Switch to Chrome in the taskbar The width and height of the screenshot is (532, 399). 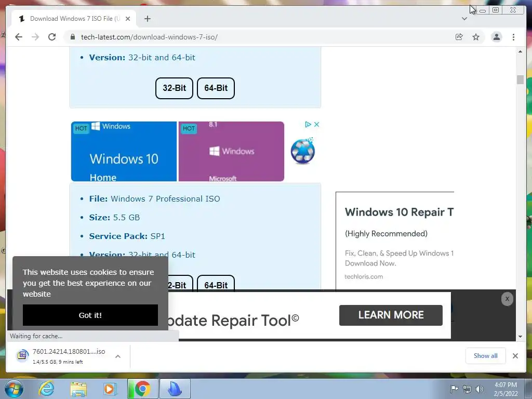(x=142, y=389)
